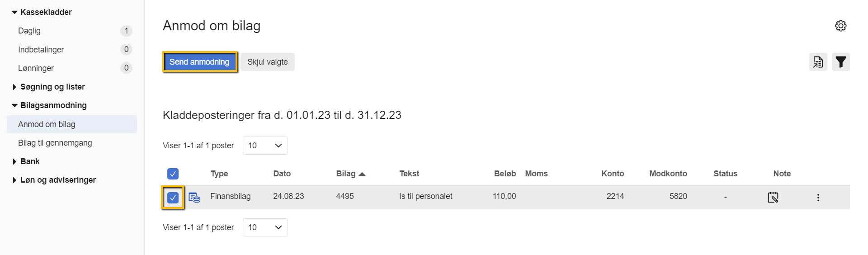
Task: Open the filter funnel icon
Action: tap(840, 62)
